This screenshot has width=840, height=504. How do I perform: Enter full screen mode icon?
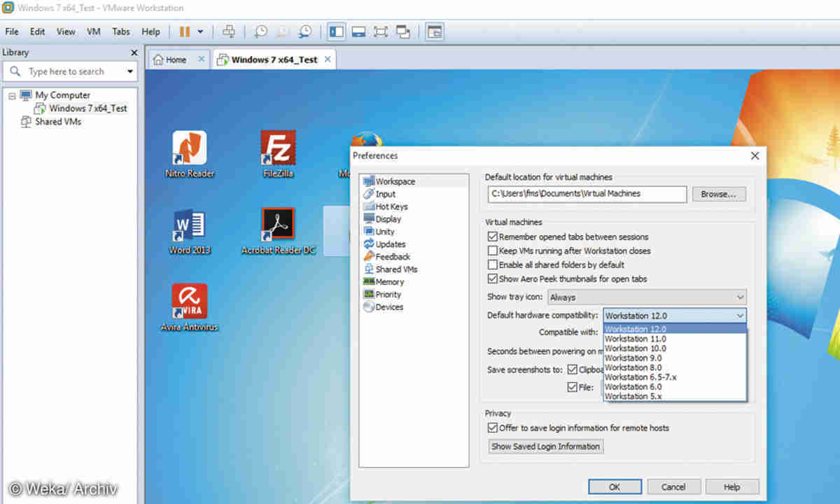tap(380, 31)
